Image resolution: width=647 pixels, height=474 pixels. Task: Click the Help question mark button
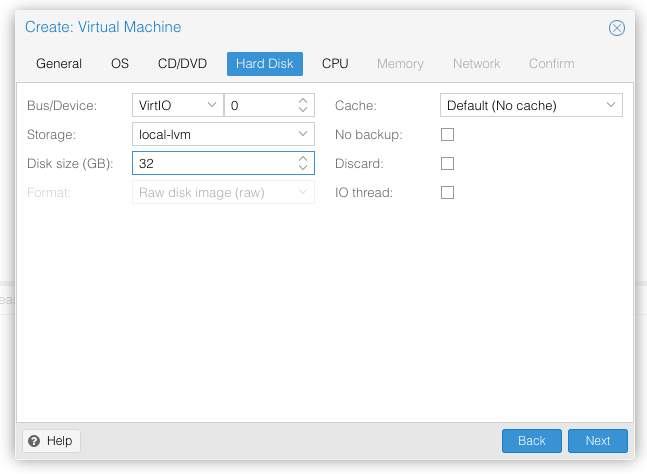pos(51,441)
